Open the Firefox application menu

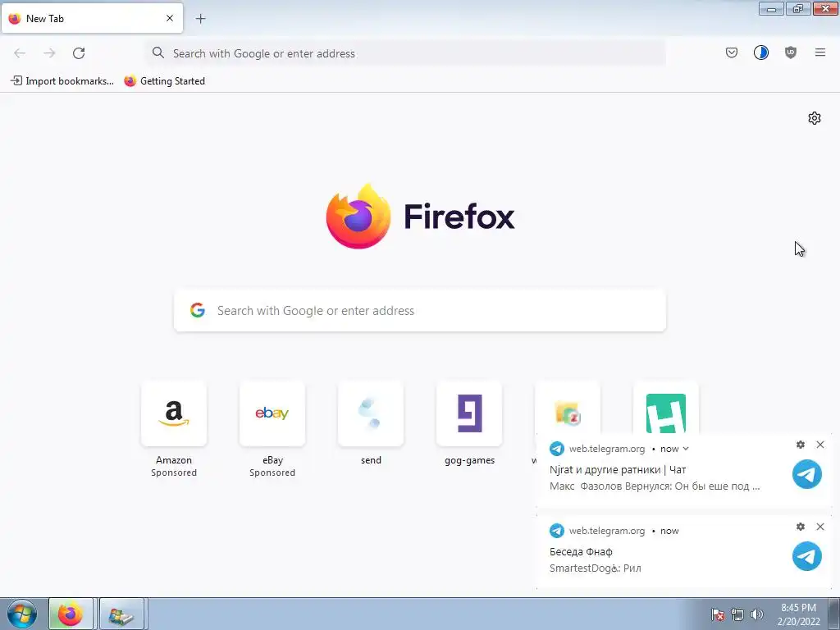coord(819,52)
